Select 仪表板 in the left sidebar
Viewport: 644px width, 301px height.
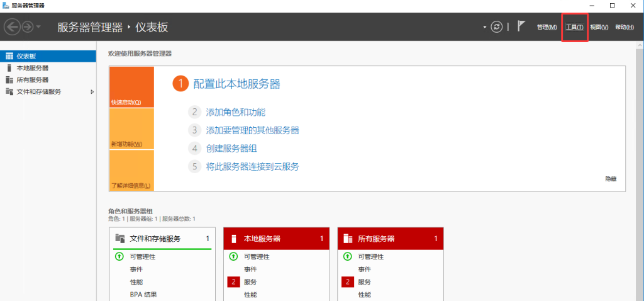tap(26, 56)
